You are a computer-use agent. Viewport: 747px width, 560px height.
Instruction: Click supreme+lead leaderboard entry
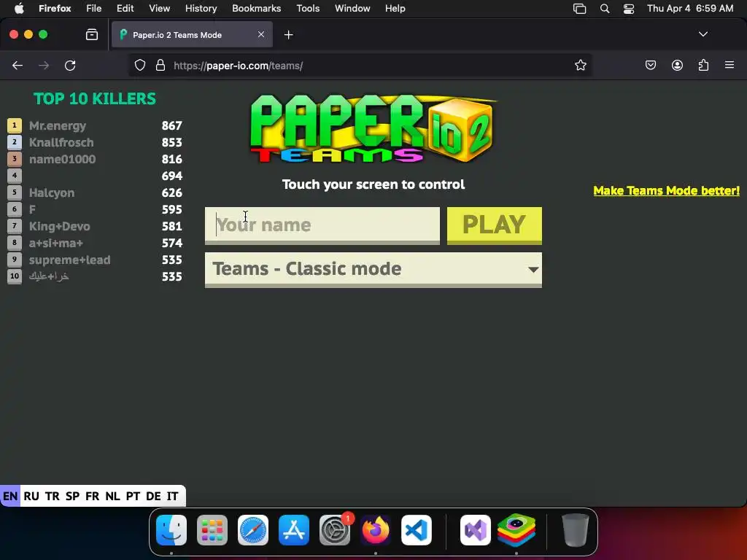click(69, 260)
